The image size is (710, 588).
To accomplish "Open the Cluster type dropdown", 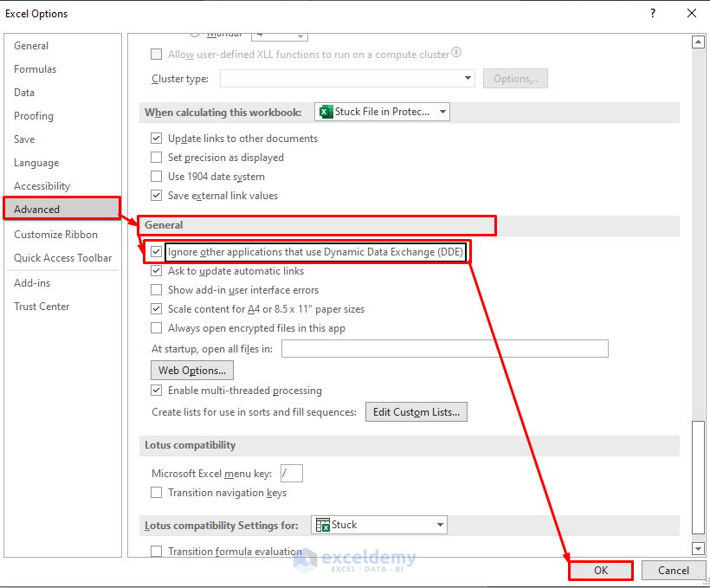I will click(468, 78).
